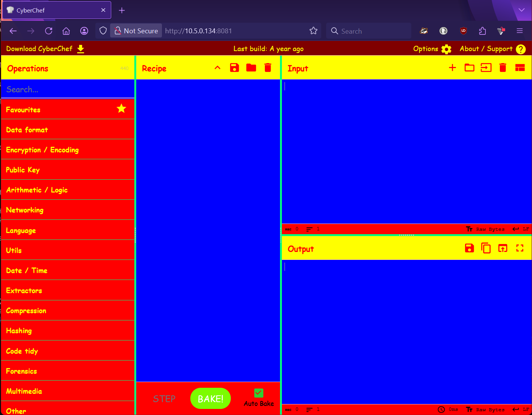The height and width of the screenshot is (415, 532).
Task: Toggle the Auto Bake checkbox
Action: (258, 393)
